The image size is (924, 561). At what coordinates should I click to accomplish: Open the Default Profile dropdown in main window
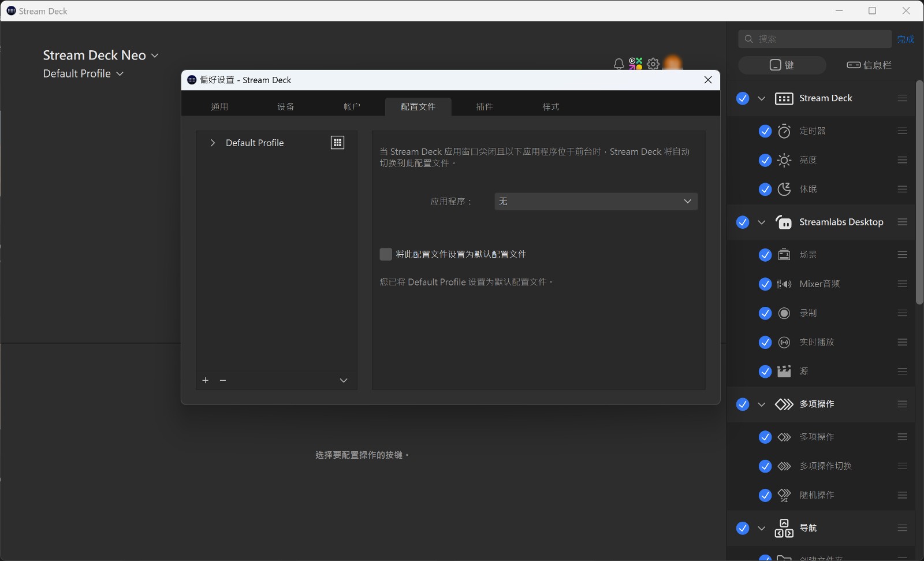point(83,73)
